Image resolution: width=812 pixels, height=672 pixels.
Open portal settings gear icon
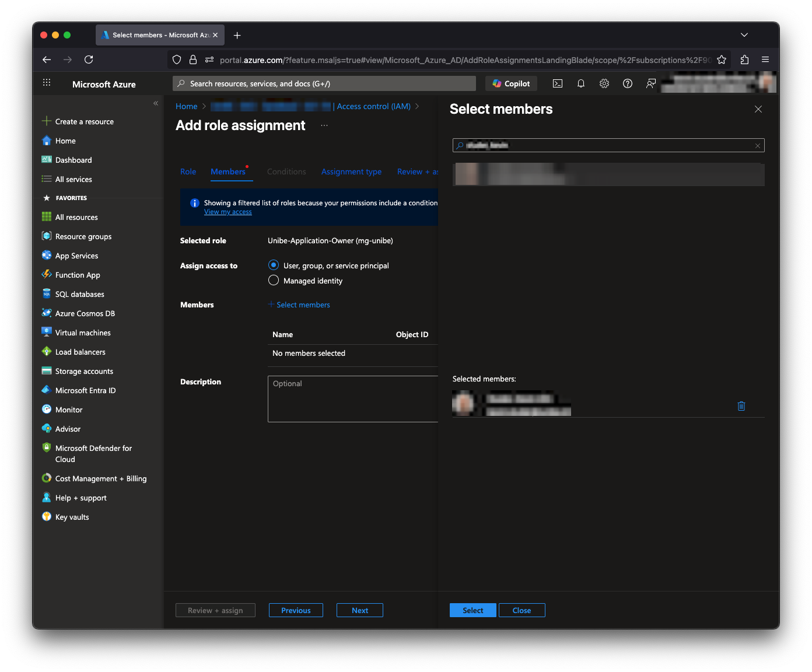coord(604,83)
